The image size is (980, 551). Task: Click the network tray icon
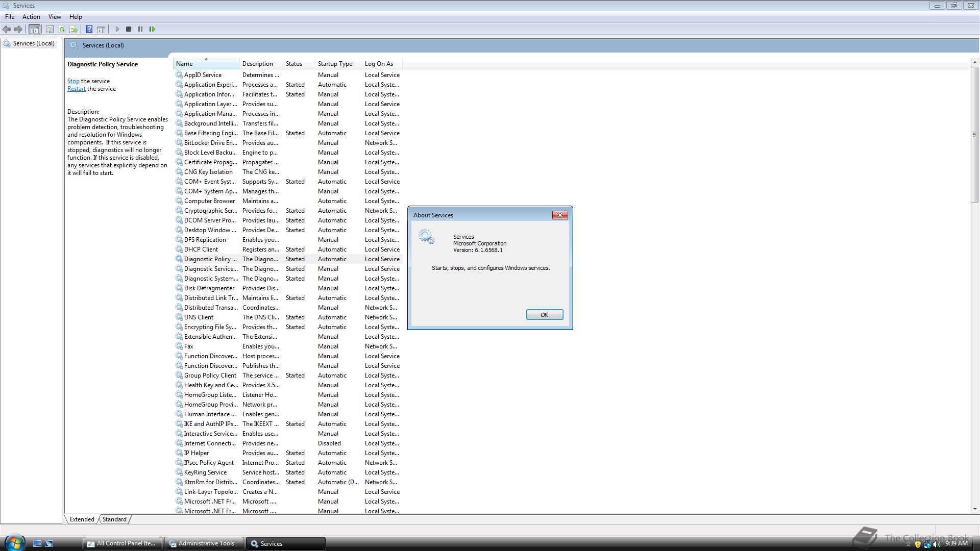pos(927,544)
